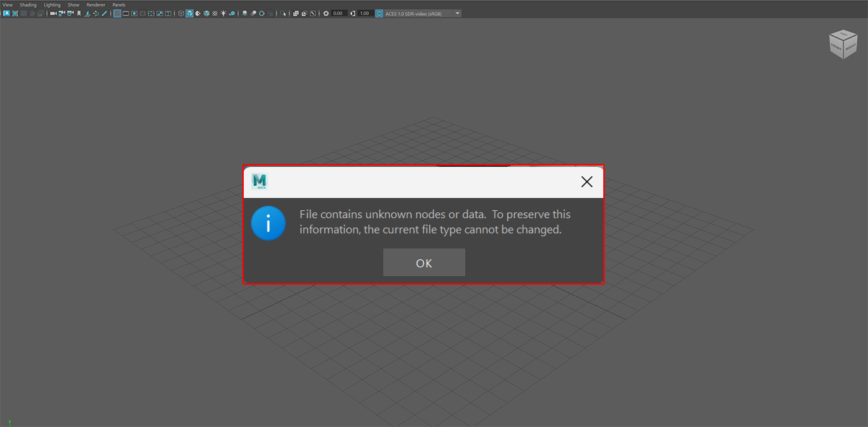Click the exposure value field
The width and height of the screenshot is (868, 427).
(338, 14)
